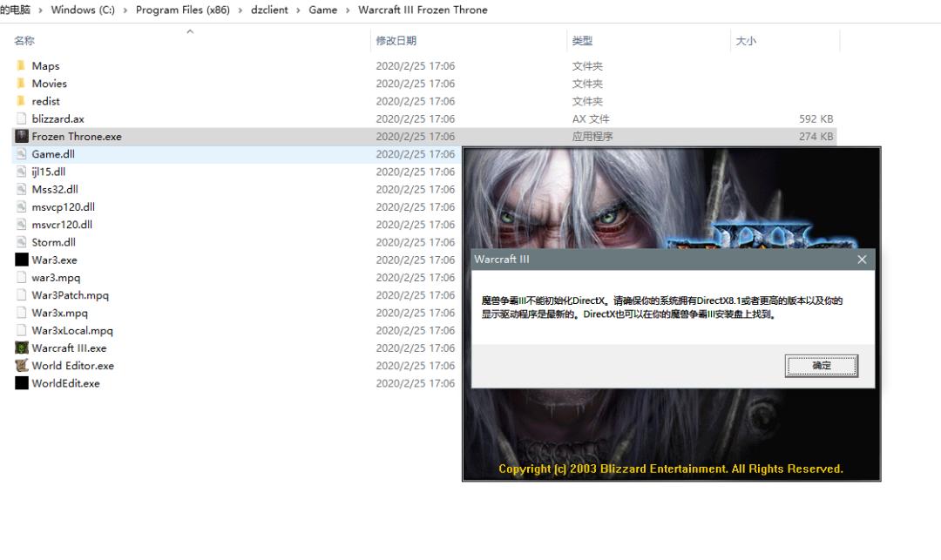Select the Frozen Throne.exe file name
The width and height of the screenshot is (941, 560).
tap(77, 137)
